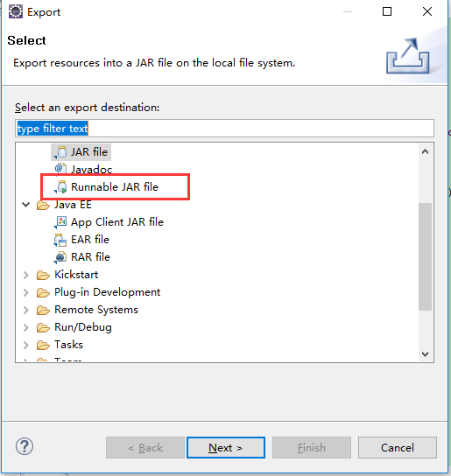Choose the Runnable JAR file entry
Screen dimensions: 451x476
pos(115,187)
